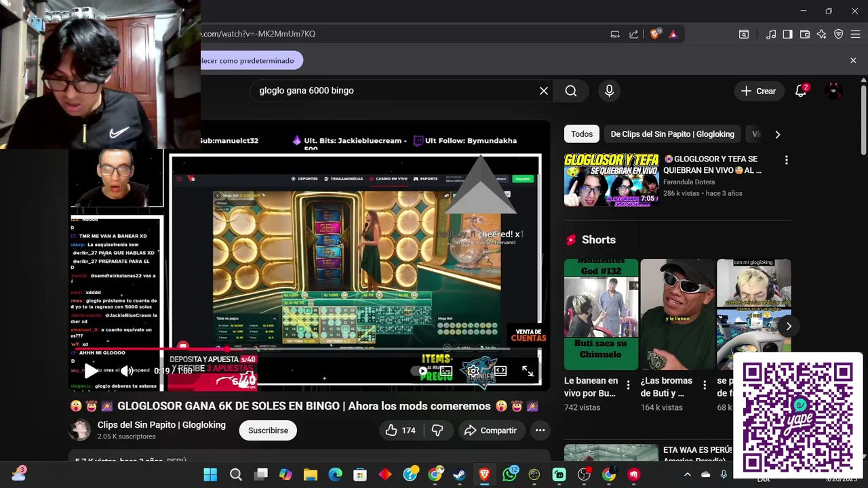
Task: Open Windows taskbar search
Action: 236,474
